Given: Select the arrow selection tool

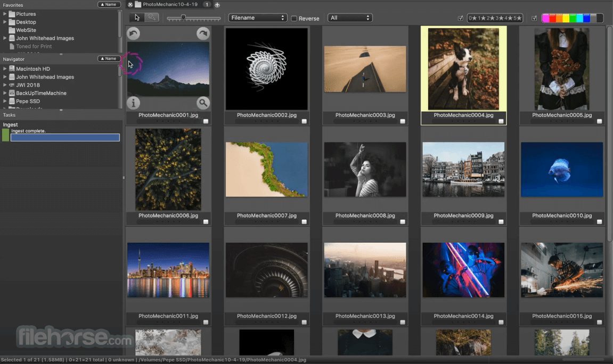Looking at the screenshot, I should click(137, 18).
